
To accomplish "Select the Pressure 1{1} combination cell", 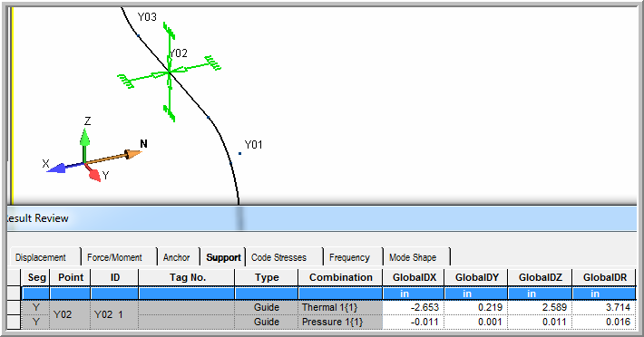I will (x=340, y=322).
